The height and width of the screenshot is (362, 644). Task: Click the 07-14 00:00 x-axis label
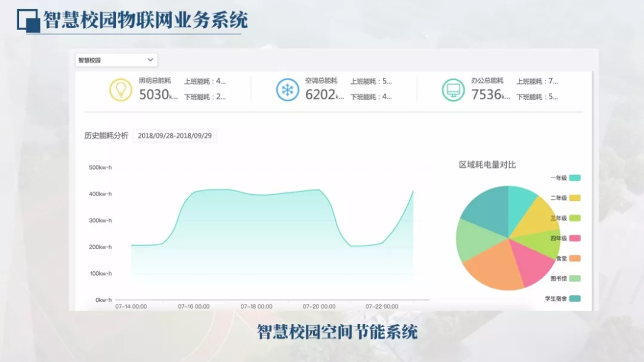pos(131,307)
